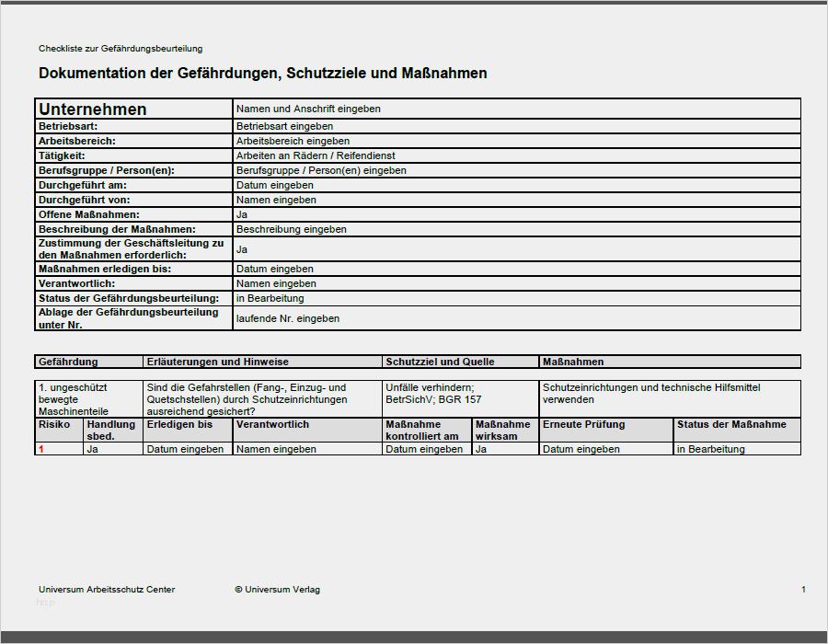The width and height of the screenshot is (828, 644).
Task: Click 'Zustimmung der Geschäftsleitung zu den Maßnahmen erforderlich:' label
Action: tap(133, 249)
